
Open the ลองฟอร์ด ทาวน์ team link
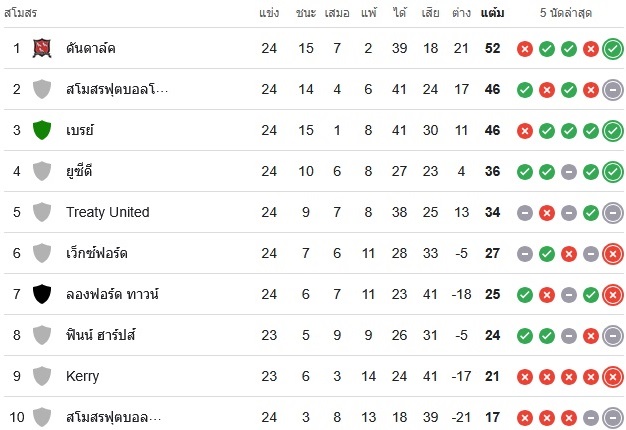[x=112, y=294]
